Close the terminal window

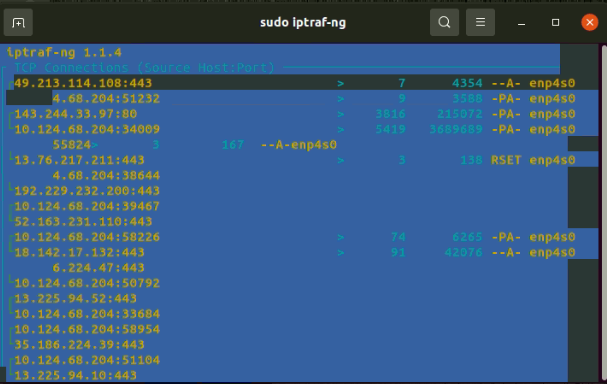(x=590, y=22)
